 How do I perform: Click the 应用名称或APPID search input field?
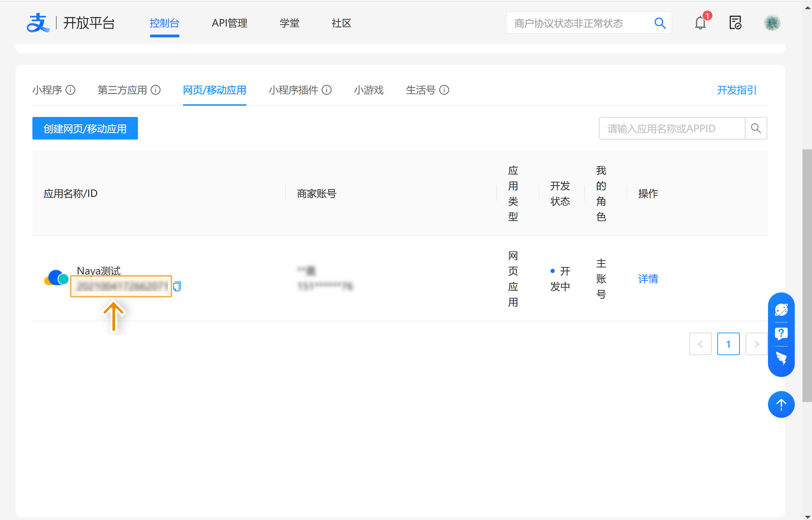point(672,129)
